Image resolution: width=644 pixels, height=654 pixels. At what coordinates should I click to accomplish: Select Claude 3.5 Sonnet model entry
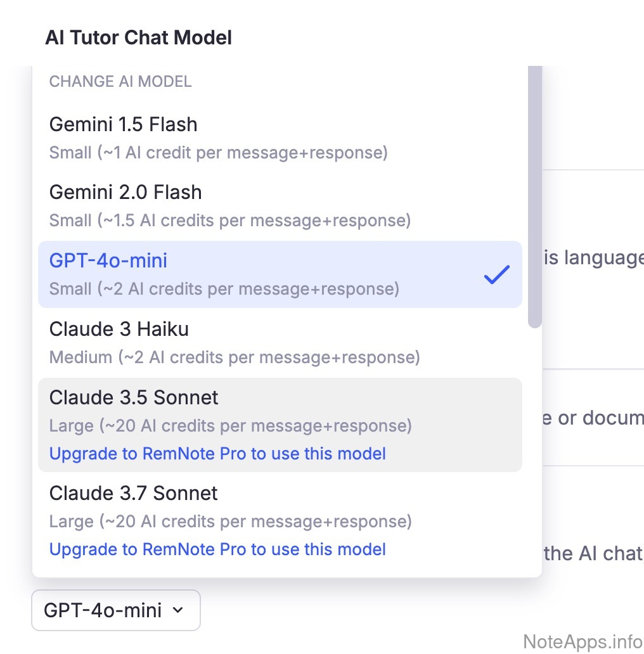click(134, 398)
